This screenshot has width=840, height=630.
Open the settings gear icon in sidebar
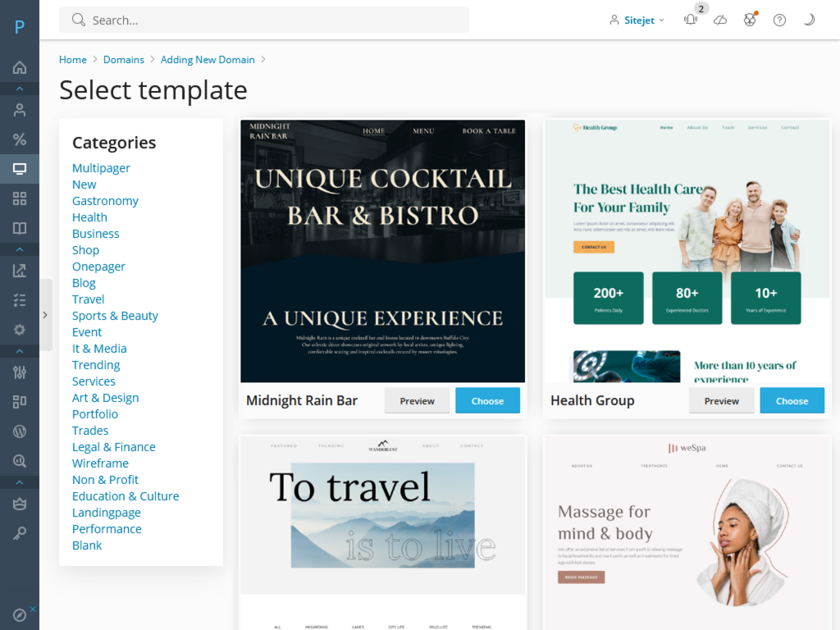20,329
